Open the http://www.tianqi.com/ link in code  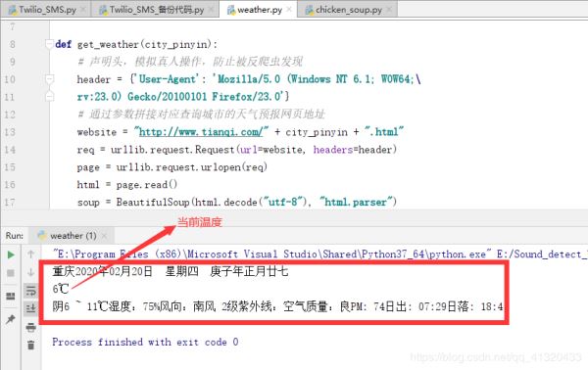click(x=201, y=132)
